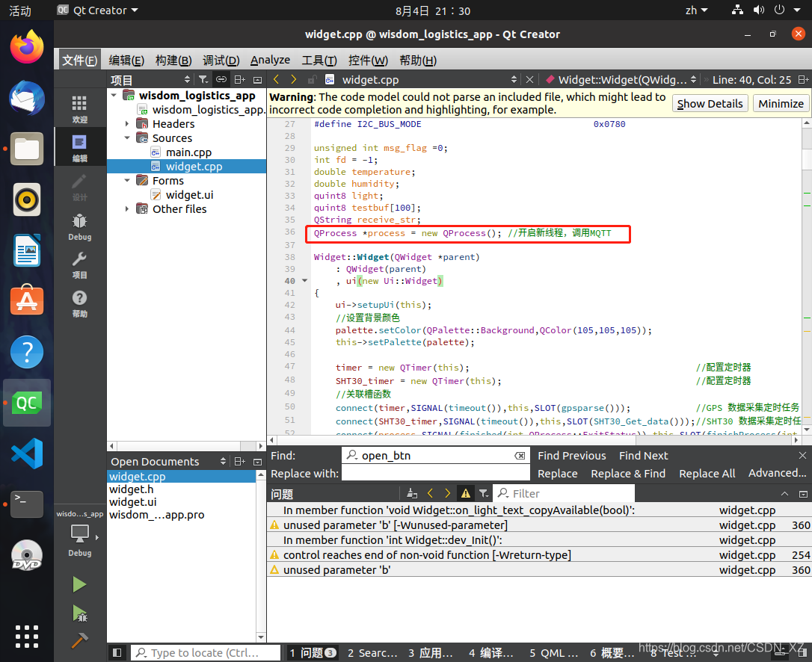Close the Find toolbar
This screenshot has width=812, height=662.
click(802, 456)
